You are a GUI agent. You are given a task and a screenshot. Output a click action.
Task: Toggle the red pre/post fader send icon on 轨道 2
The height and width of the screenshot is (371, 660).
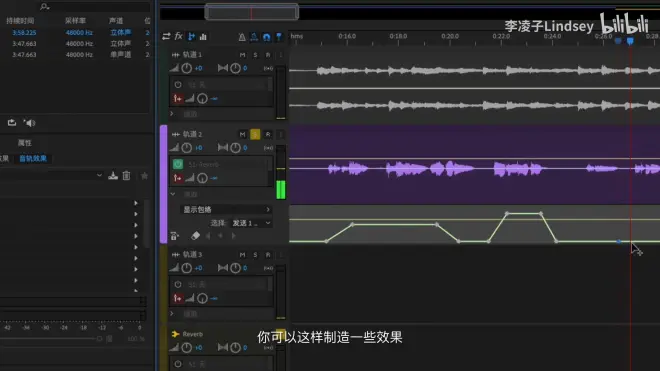pyautogui.click(x=178, y=179)
